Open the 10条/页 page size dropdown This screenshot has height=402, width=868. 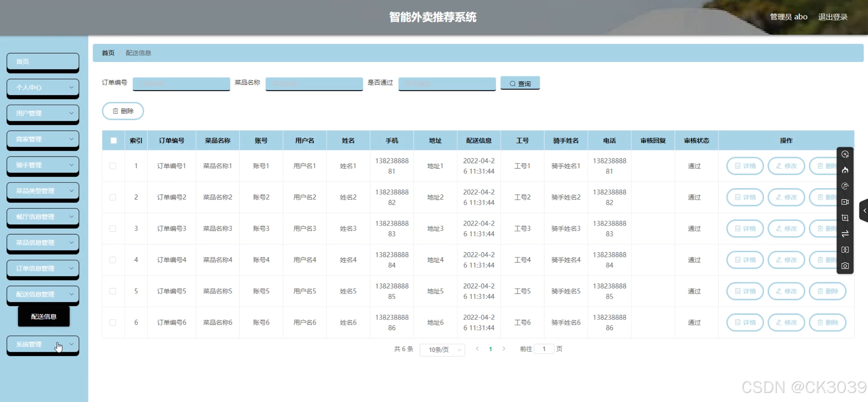442,350
